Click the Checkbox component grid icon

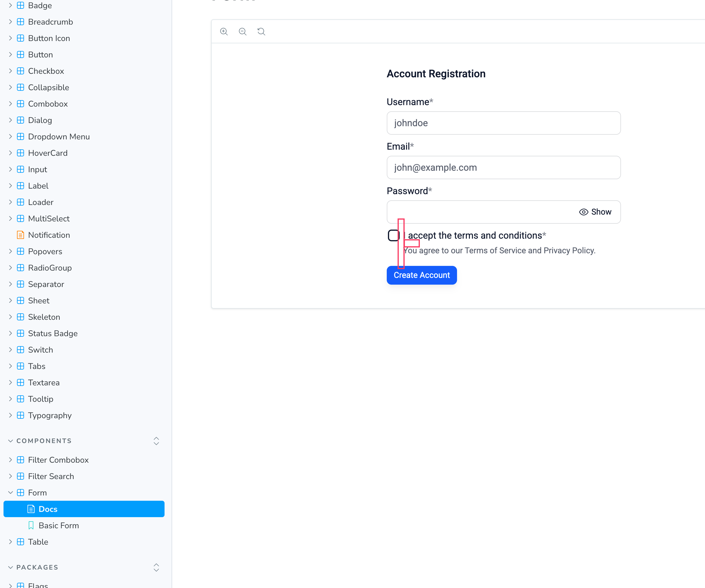[20, 71]
